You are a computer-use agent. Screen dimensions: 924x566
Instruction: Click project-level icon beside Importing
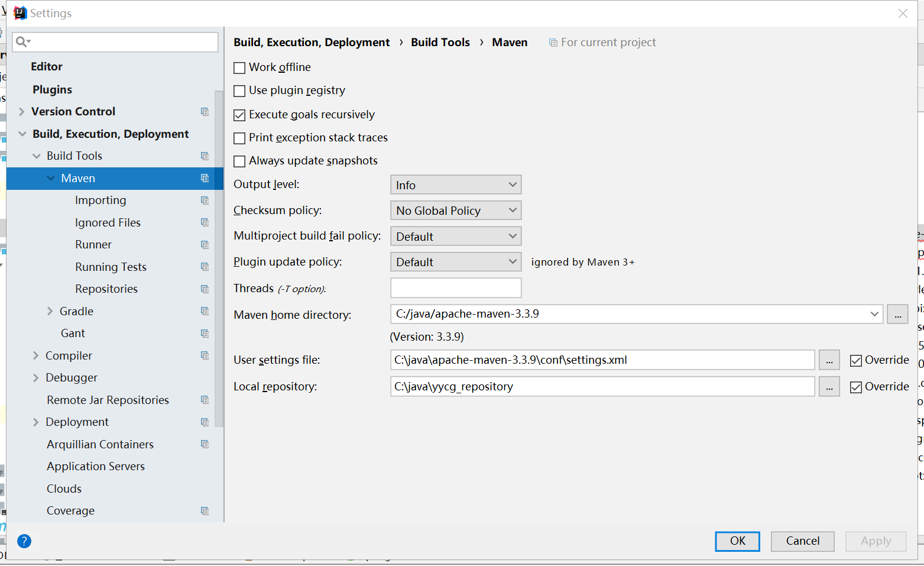pyautogui.click(x=205, y=200)
